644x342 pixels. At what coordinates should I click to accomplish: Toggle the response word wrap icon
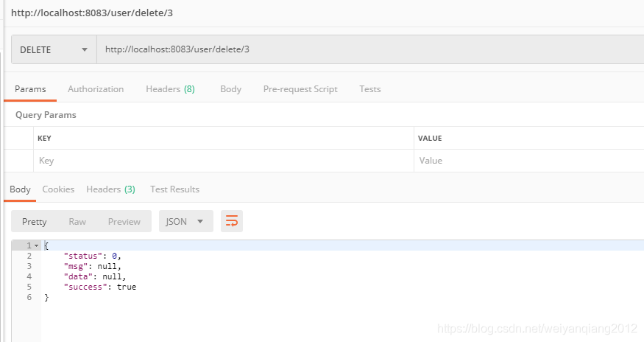[232, 221]
